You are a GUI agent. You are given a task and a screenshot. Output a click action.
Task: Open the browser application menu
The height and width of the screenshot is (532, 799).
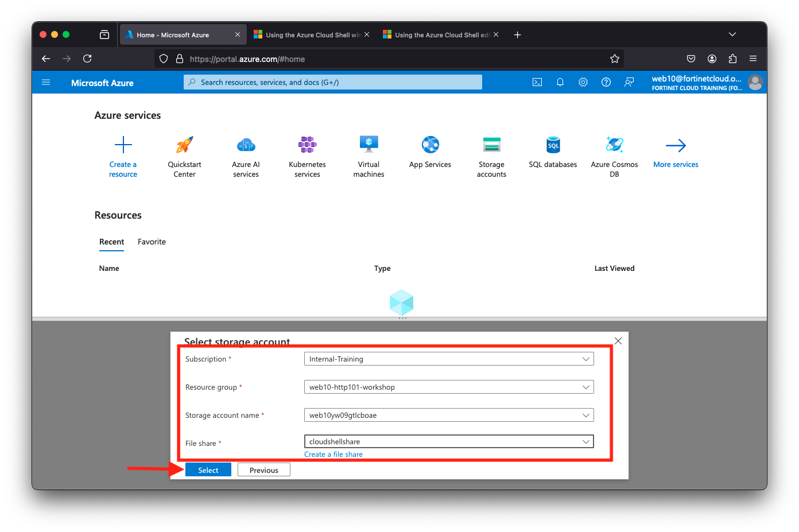(x=753, y=59)
